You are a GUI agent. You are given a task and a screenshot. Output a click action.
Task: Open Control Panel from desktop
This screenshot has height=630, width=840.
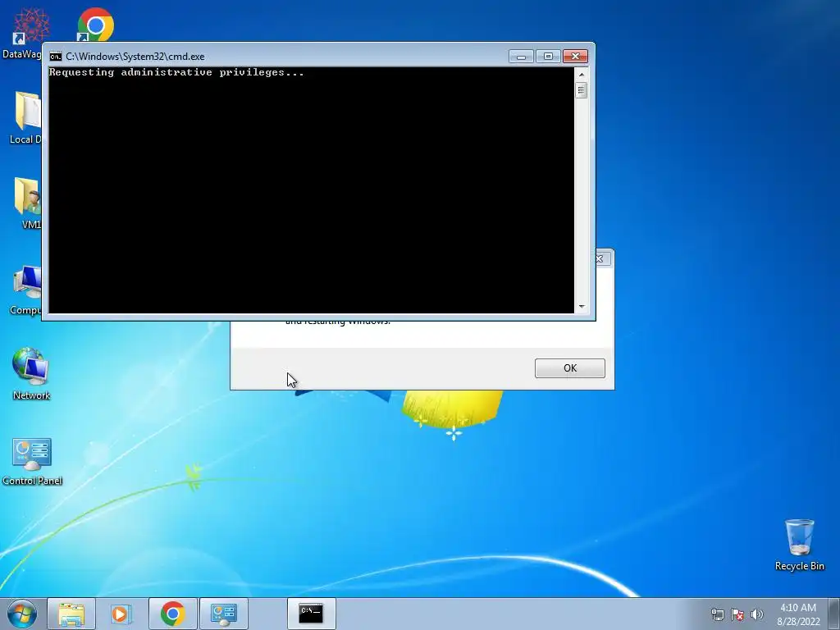coord(32,461)
